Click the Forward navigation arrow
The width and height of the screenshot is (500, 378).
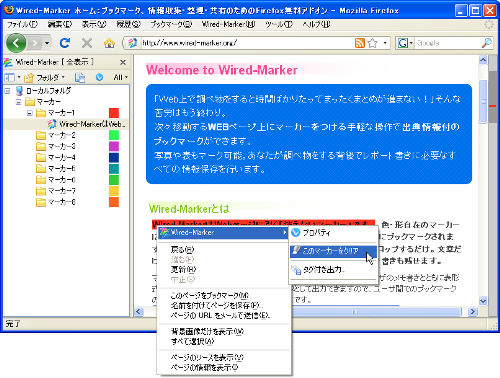coord(35,43)
